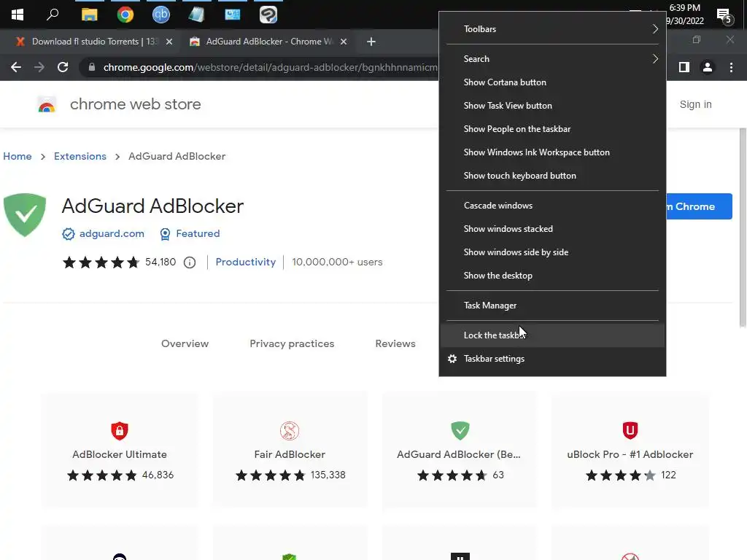Click the 54,180 ratings count
This screenshot has height=560, width=747.
(160, 262)
